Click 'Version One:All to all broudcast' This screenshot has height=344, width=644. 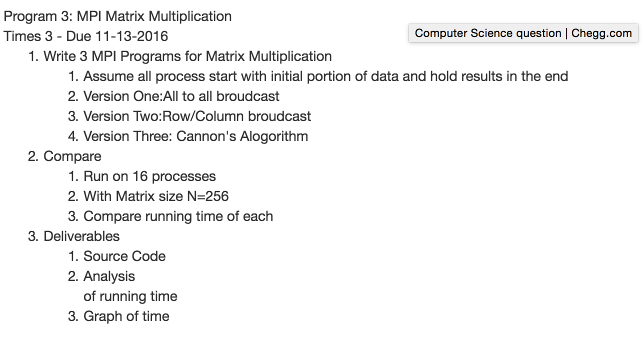click(181, 96)
